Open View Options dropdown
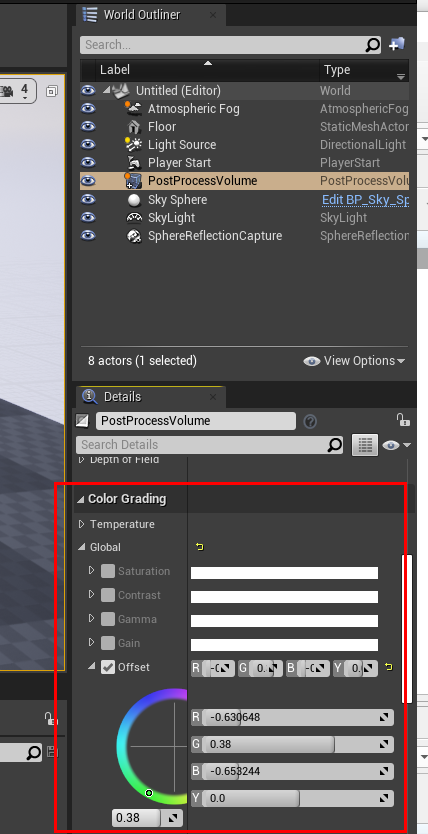The image size is (428, 834). pos(354,361)
